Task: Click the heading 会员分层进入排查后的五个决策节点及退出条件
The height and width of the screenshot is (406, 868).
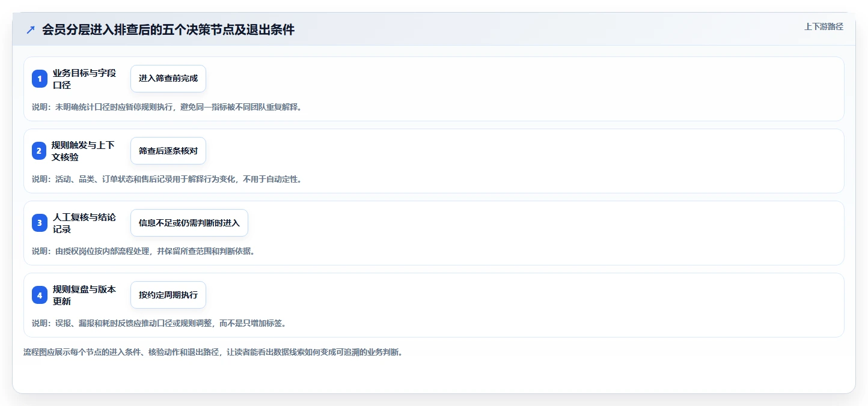Action: [x=168, y=29]
